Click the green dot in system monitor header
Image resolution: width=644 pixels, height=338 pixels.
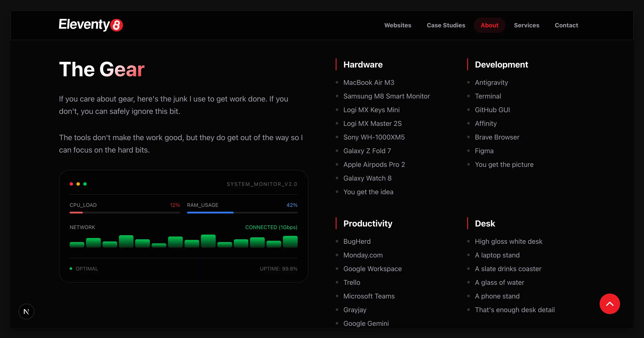(x=85, y=184)
